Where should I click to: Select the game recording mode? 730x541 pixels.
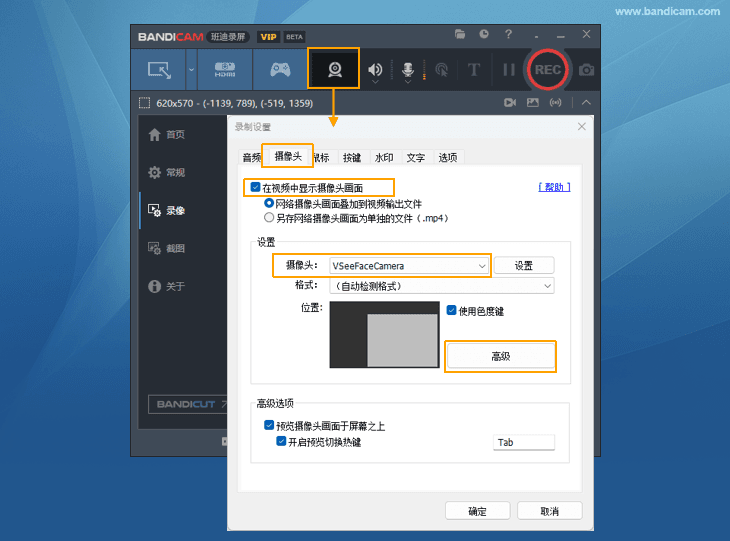pos(280,70)
